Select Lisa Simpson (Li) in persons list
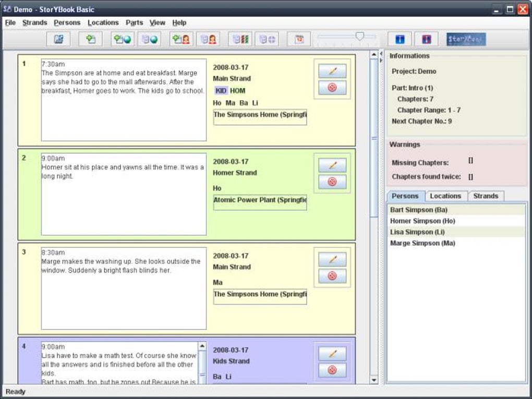 [456, 232]
